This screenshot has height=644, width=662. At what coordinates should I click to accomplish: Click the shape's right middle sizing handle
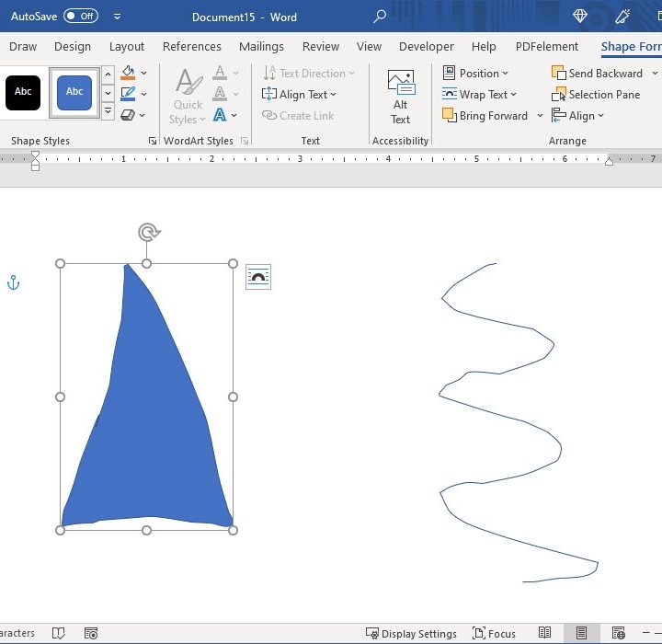click(x=233, y=397)
